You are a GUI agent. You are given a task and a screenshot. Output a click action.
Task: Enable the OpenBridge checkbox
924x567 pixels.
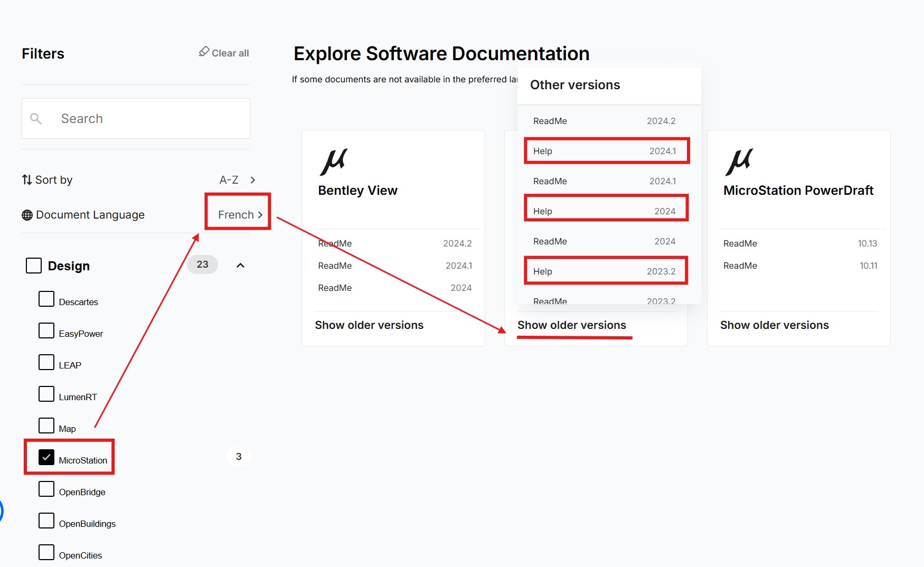pyautogui.click(x=46, y=489)
